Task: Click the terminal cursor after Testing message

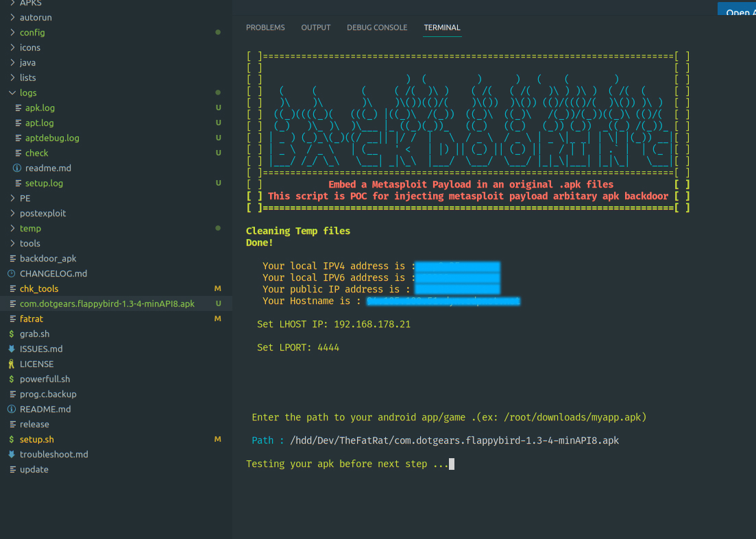Action: point(452,464)
